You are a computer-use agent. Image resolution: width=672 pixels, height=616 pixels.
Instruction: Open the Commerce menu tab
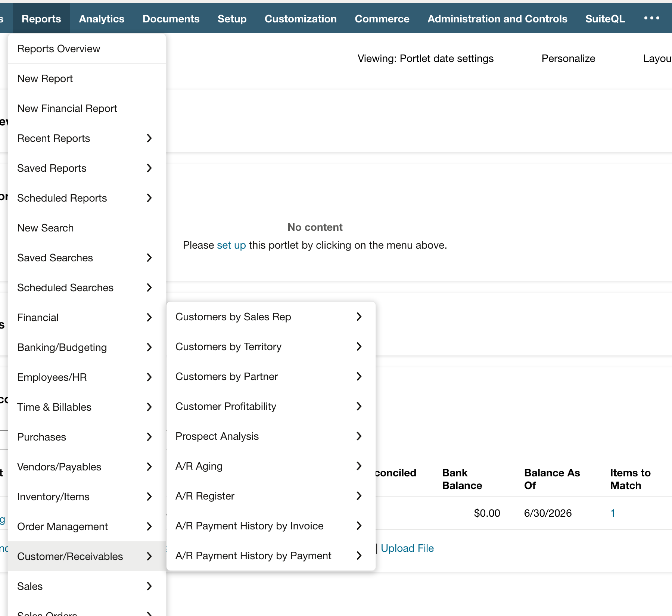tap(382, 19)
